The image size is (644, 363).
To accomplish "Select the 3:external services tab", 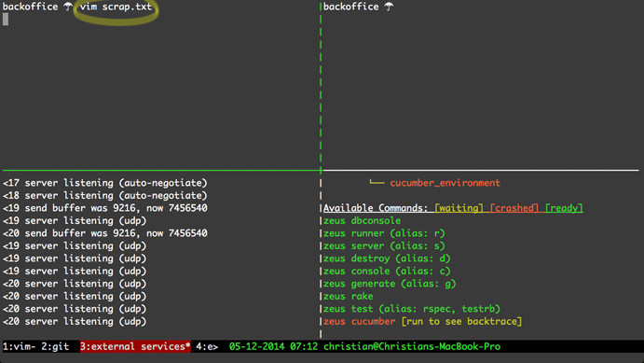I will tap(135, 346).
